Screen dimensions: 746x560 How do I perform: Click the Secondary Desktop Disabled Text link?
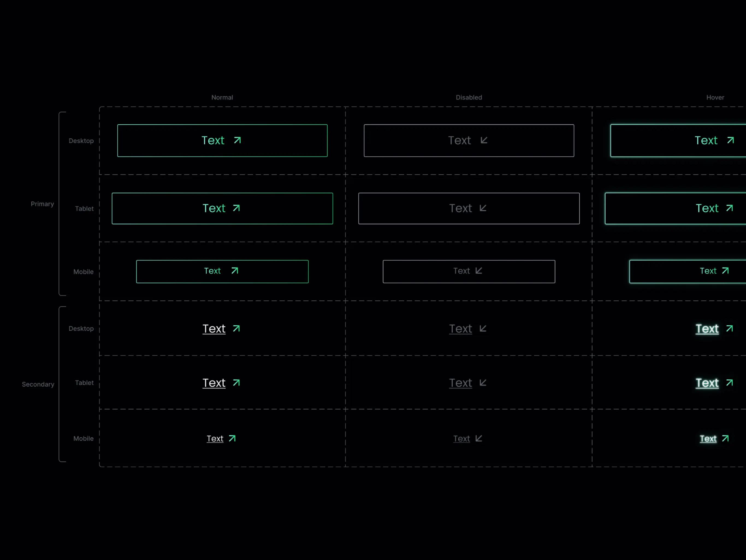coord(460,329)
